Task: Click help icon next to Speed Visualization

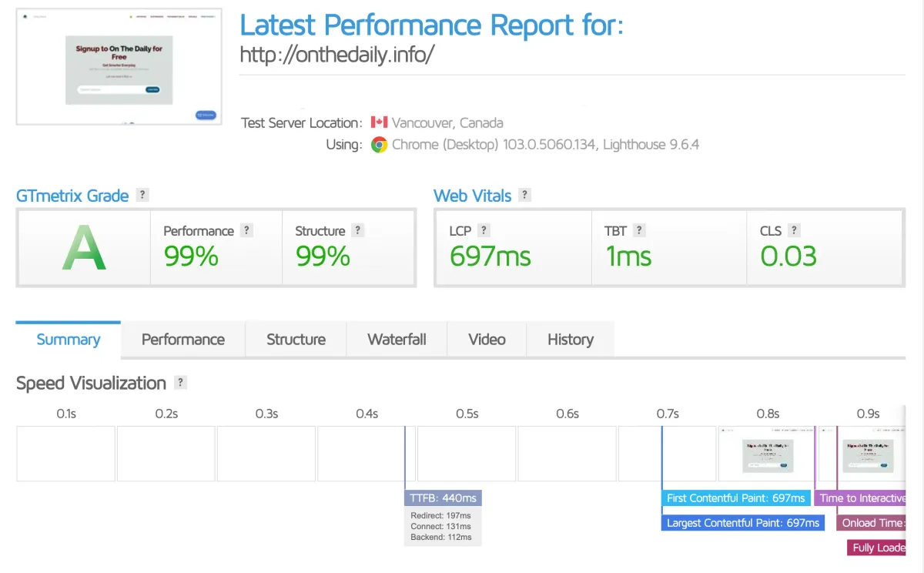Action: pos(180,382)
